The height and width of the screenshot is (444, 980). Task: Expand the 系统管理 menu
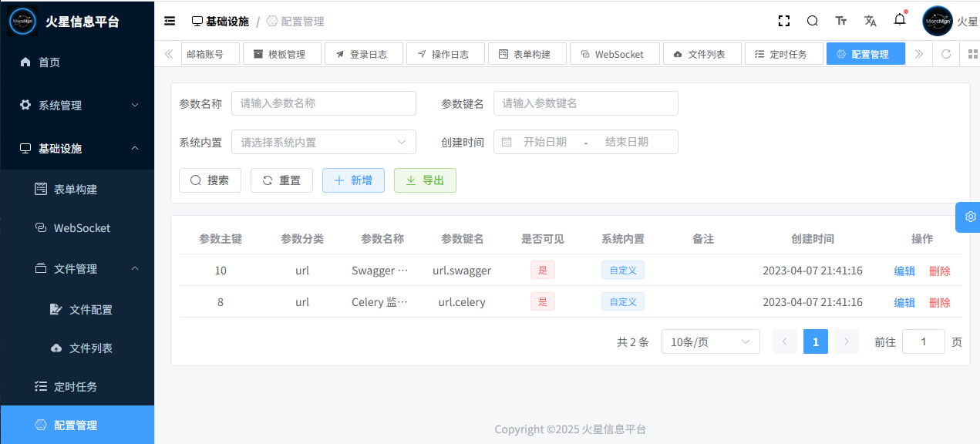coord(77,105)
